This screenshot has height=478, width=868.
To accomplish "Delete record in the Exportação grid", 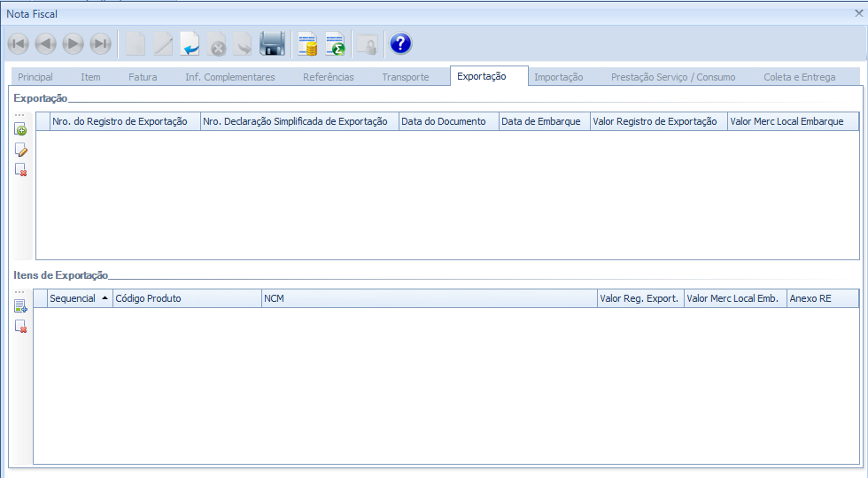I will [20, 169].
